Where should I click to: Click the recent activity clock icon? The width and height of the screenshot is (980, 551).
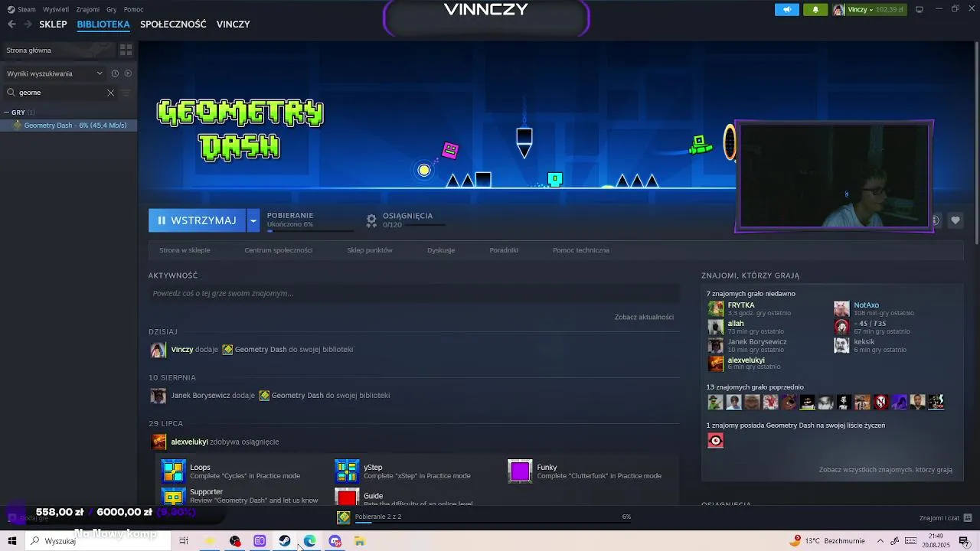[115, 73]
